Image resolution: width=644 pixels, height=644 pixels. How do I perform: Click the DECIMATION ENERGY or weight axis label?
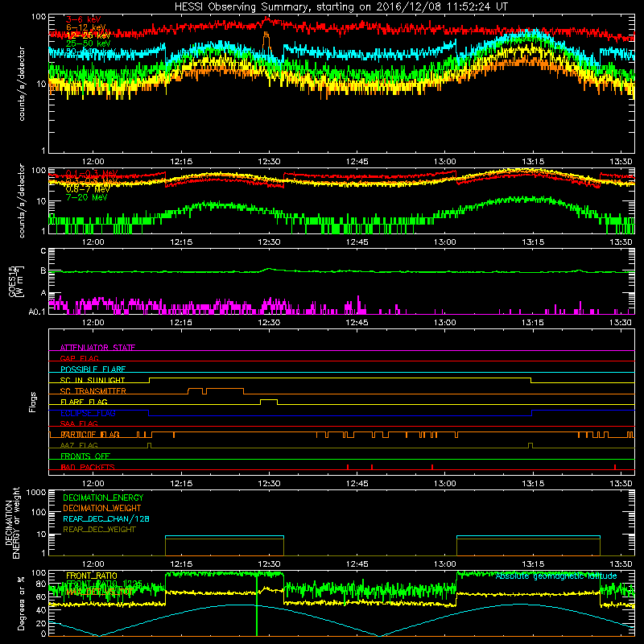click(12, 523)
